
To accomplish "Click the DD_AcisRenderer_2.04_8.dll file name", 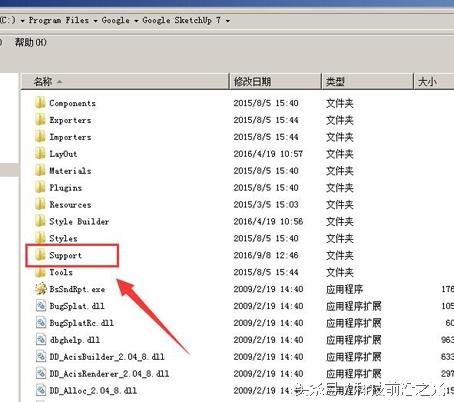I will point(109,374).
